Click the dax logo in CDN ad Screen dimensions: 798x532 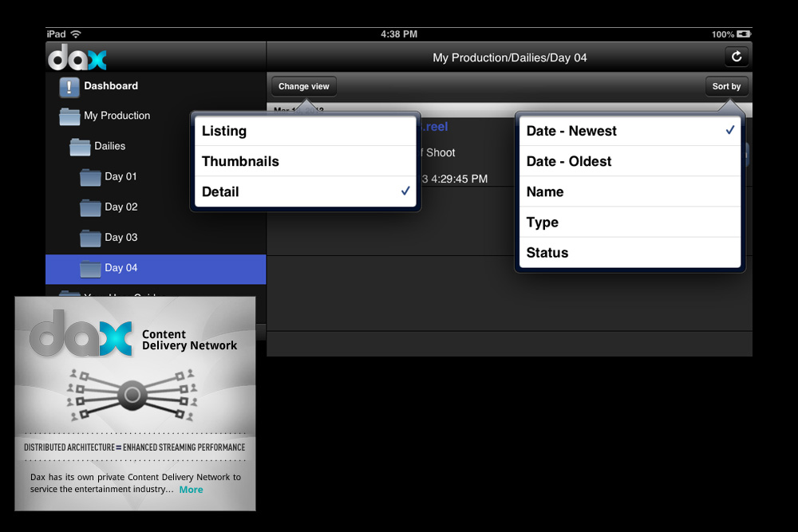click(81, 333)
